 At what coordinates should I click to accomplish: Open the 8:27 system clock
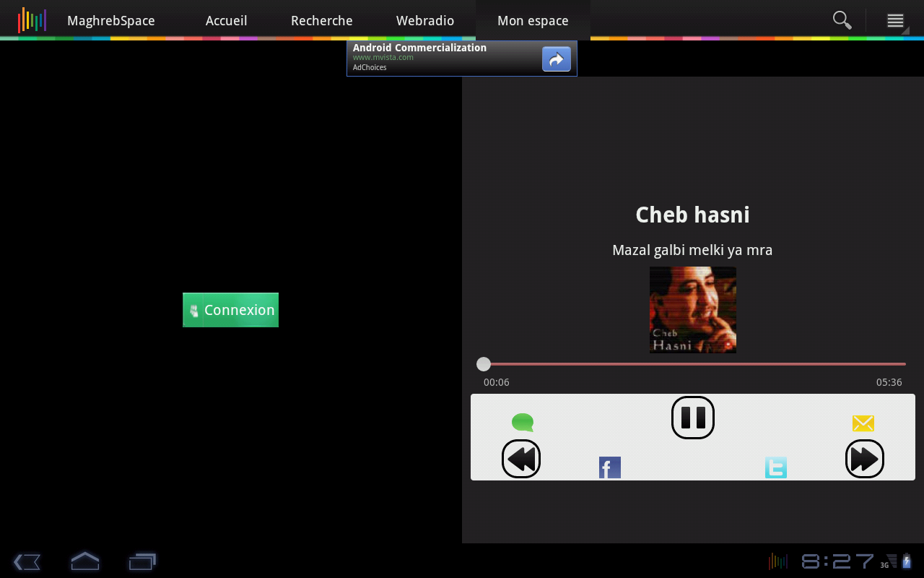tap(837, 561)
